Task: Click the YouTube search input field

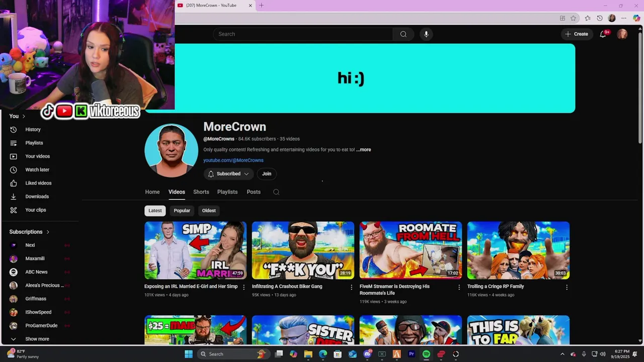Action: click(x=303, y=34)
